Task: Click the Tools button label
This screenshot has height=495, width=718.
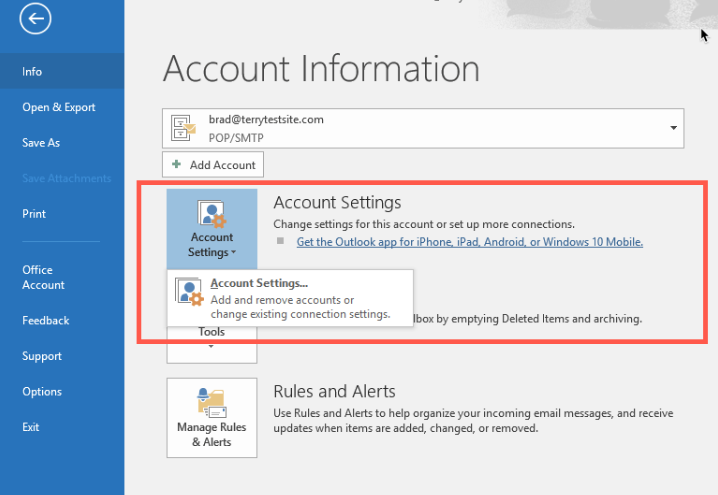Action: pyautogui.click(x=212, y=332)
